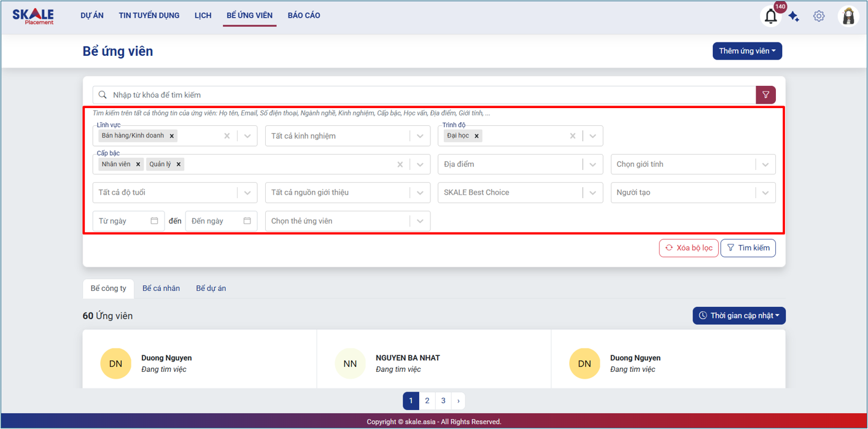Expand the 'SKALE Best Choice' dropdown
868x429 pixels.
click(592, 193)
